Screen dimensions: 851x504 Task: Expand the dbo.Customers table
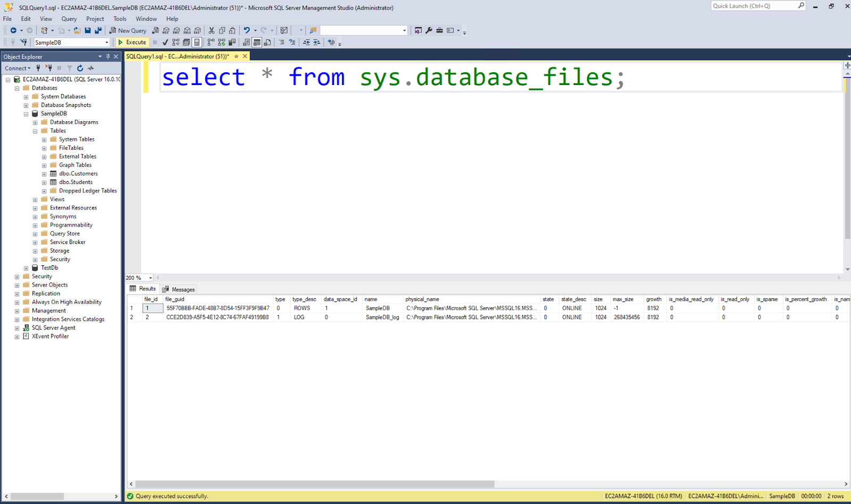(45, 173)
